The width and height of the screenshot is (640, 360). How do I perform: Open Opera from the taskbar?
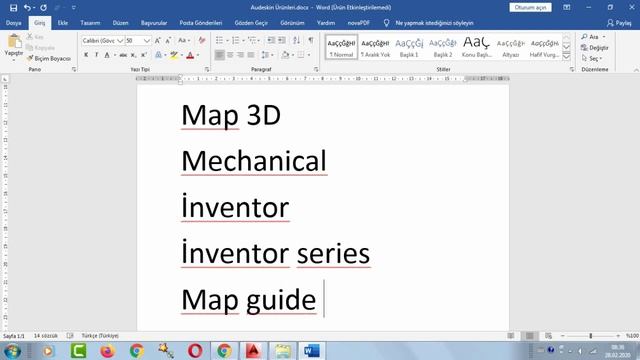tap(195, 351)
